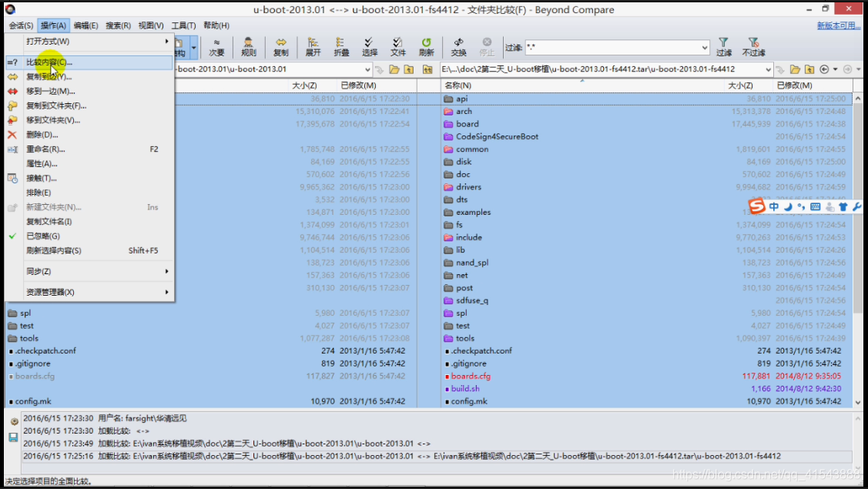The height and width of the screenshot is (489, 868).
Task: Click the 不过滤 (No filter) icon
Action: 753,47
